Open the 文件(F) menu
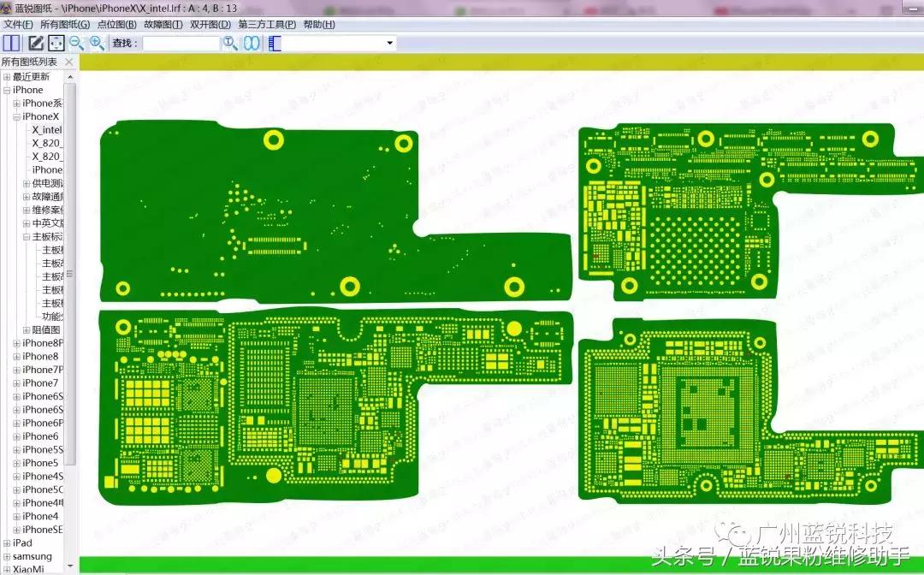 click(18, 24)
